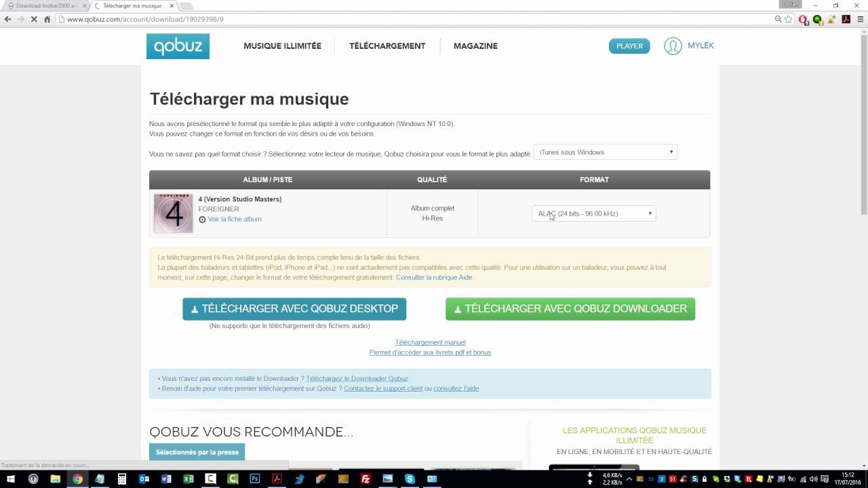868x488 pixels.
Task: Click the PLAYER button
Action: (x=629, y=46)
